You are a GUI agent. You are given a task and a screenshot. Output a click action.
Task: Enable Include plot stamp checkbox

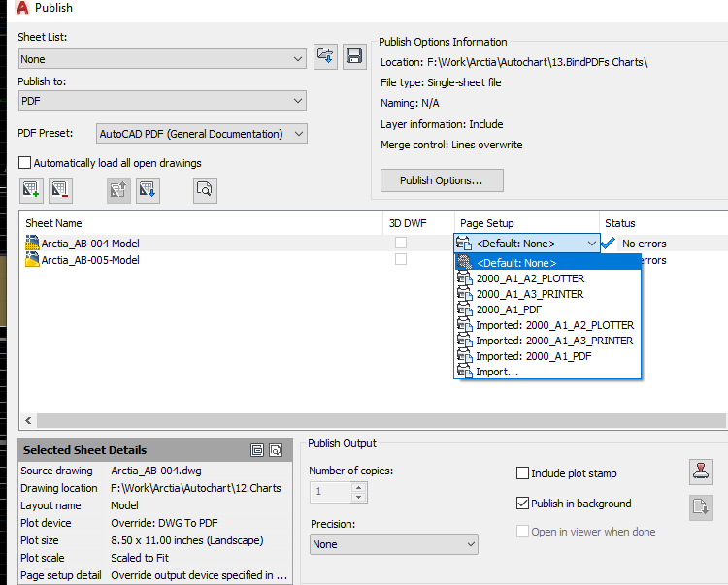coord(522,473)
